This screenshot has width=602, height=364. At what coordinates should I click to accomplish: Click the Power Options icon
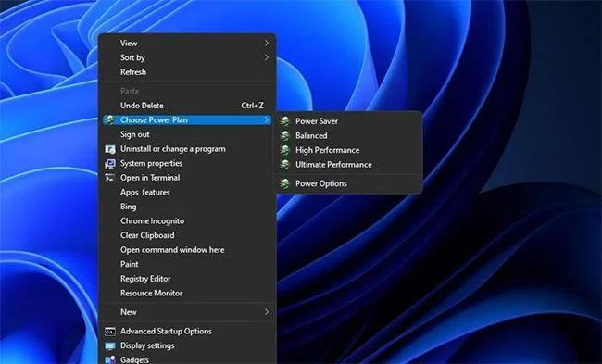(285, 183)
